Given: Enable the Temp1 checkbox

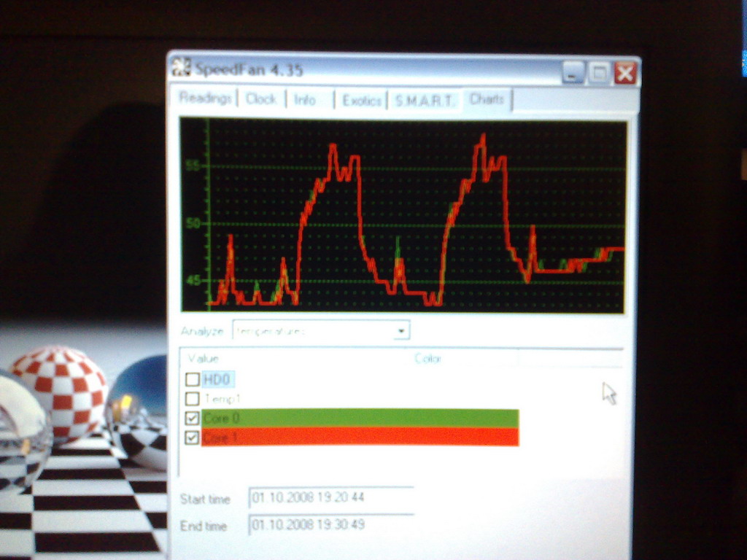Looking at the screenshot, I should click(x=192, y=399).
